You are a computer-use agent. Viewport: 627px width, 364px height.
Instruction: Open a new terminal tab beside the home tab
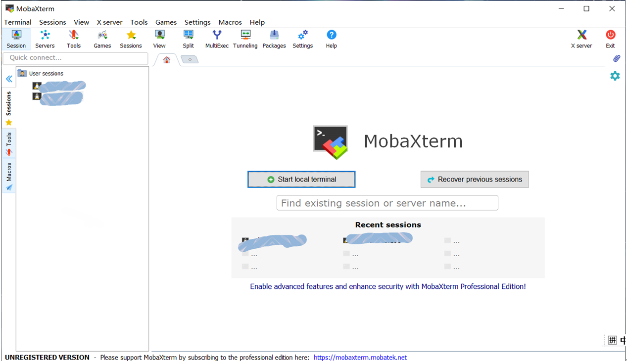tap(190, 59)
